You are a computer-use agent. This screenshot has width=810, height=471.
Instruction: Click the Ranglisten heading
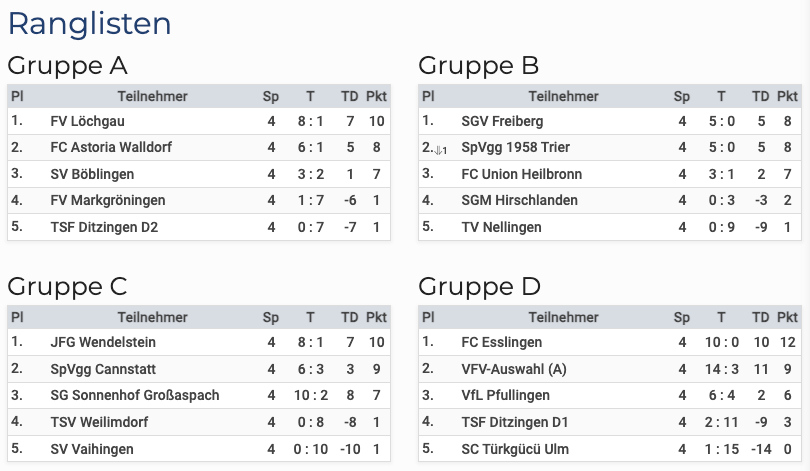pos(89,24)
